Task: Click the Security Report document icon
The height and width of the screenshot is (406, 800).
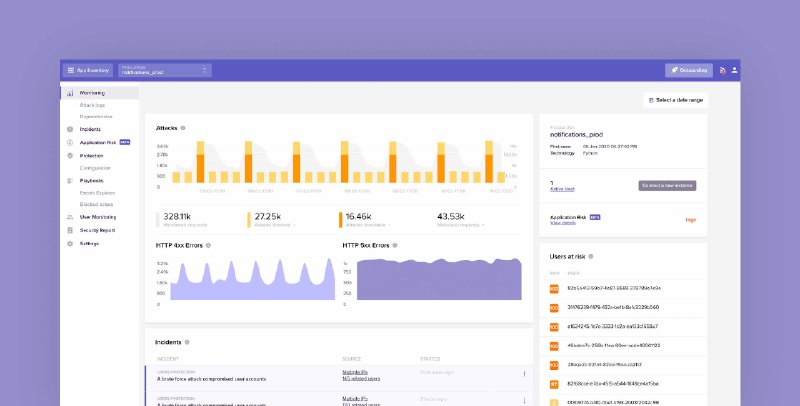Action: [x=70, y=231]
